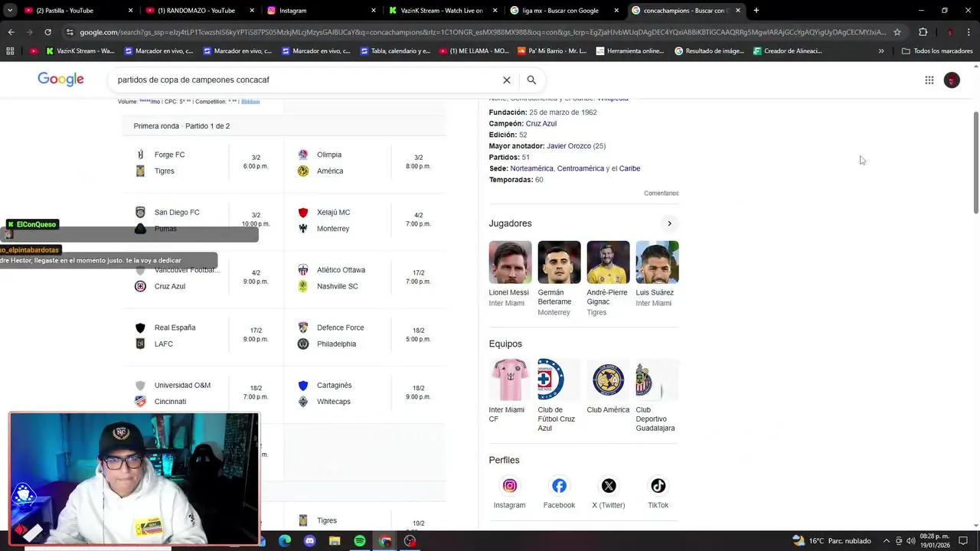This screenshot has height=551, width=980.
Task: Open the Javier Orozco link
Action: click(568, 146)
